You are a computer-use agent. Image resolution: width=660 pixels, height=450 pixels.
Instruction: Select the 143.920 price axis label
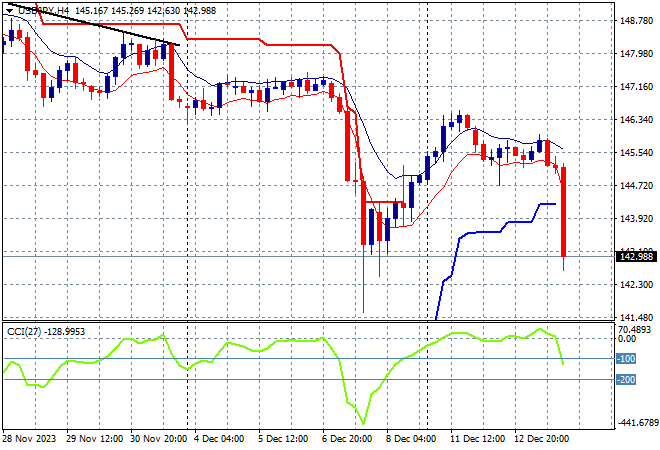(x=636, y=218)
